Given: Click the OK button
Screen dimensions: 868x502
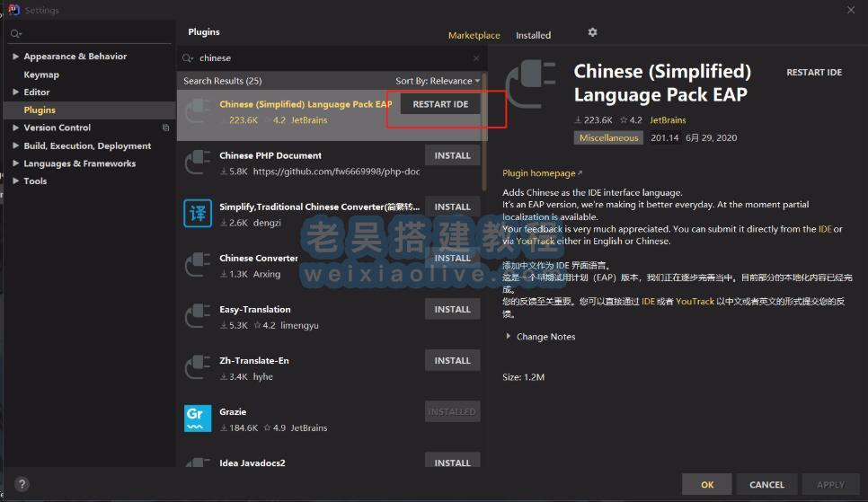Looking at the screenshot, I should 707,484.
